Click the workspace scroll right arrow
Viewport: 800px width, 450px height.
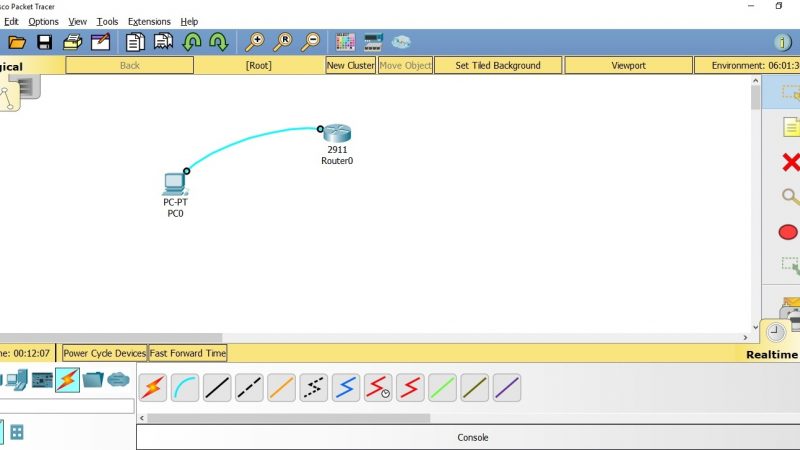click(x=745, y=337)
